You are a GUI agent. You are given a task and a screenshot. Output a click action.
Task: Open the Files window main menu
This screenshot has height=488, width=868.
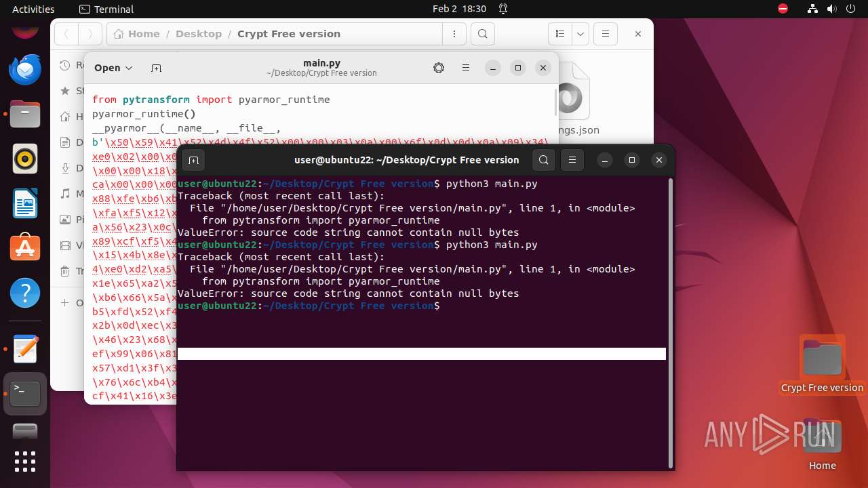606,34
